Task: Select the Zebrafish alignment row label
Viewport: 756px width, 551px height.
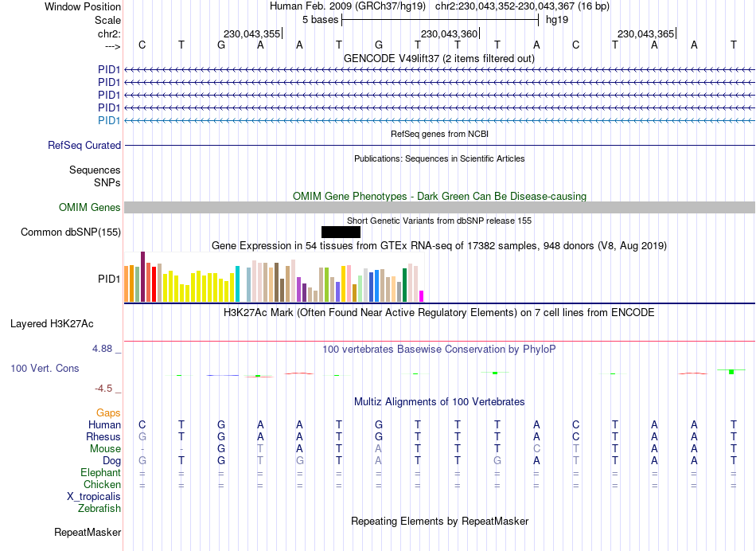Action: pos(99,508)
